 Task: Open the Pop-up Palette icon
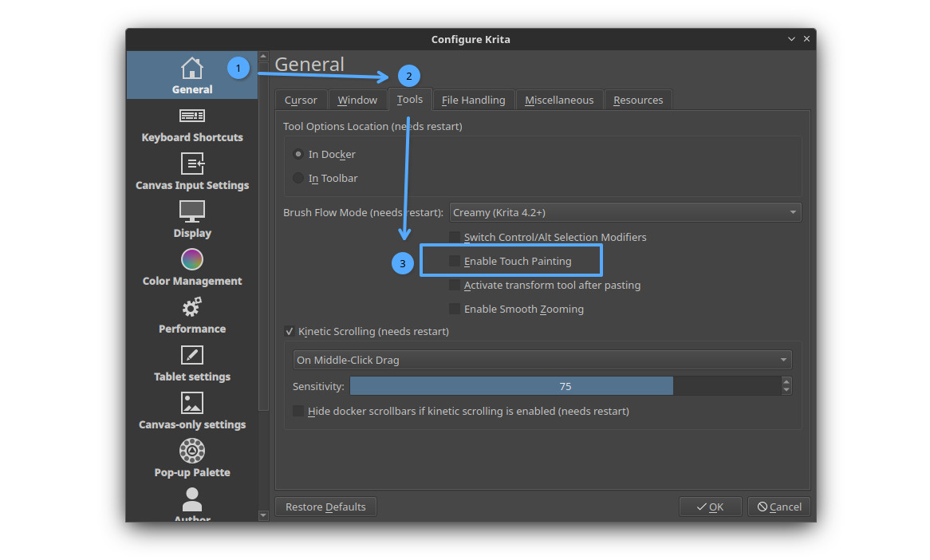tap(192, 451)
